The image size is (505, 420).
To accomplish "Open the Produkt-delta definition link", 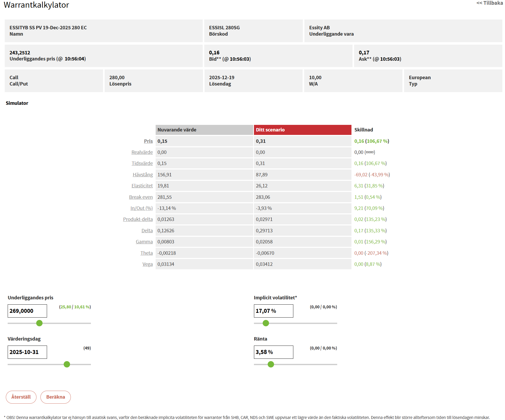I will point(138,219).
